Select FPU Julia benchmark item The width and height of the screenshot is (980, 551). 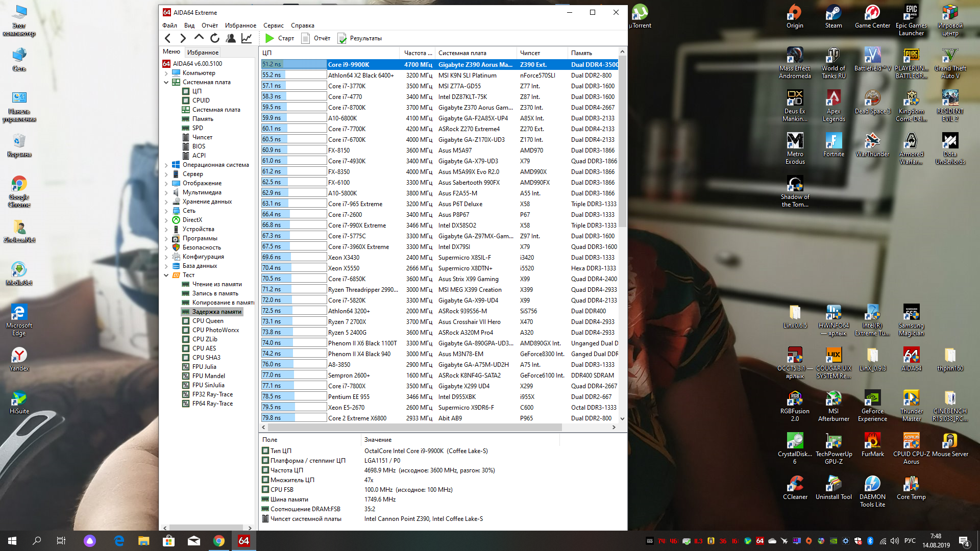204,367
